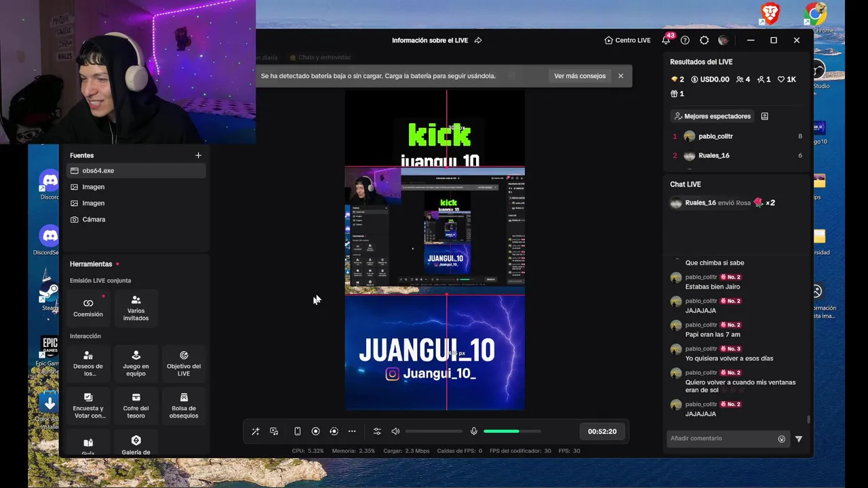Switch to mobile portrait layout icon
The height and width of the screenshot is (488, 868).
pos(297,432)
